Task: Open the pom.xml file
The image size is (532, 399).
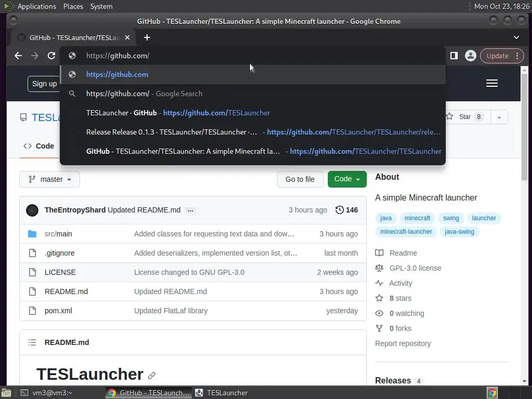Action: click(x=58, y=311)
